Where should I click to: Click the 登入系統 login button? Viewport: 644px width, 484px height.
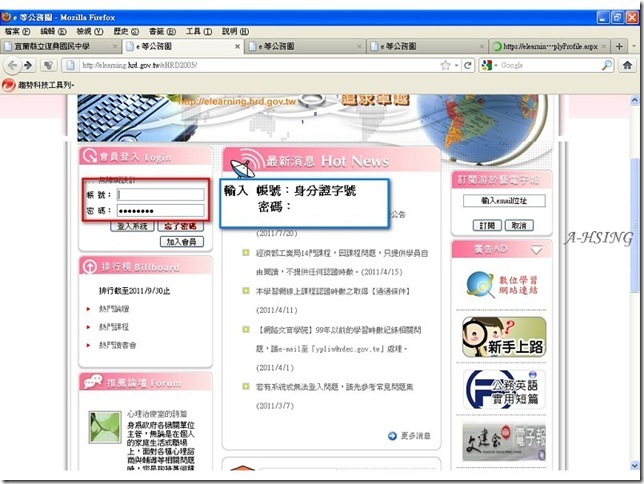[132, 226]
